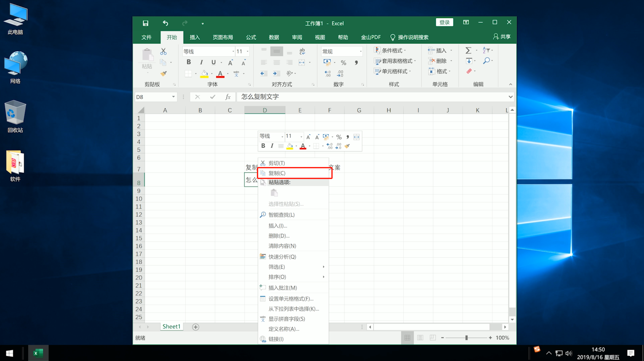Decrease indent in alignment group
Image resolution: width=644 pixels, height=361 pixels.
[x=264, y=73]
